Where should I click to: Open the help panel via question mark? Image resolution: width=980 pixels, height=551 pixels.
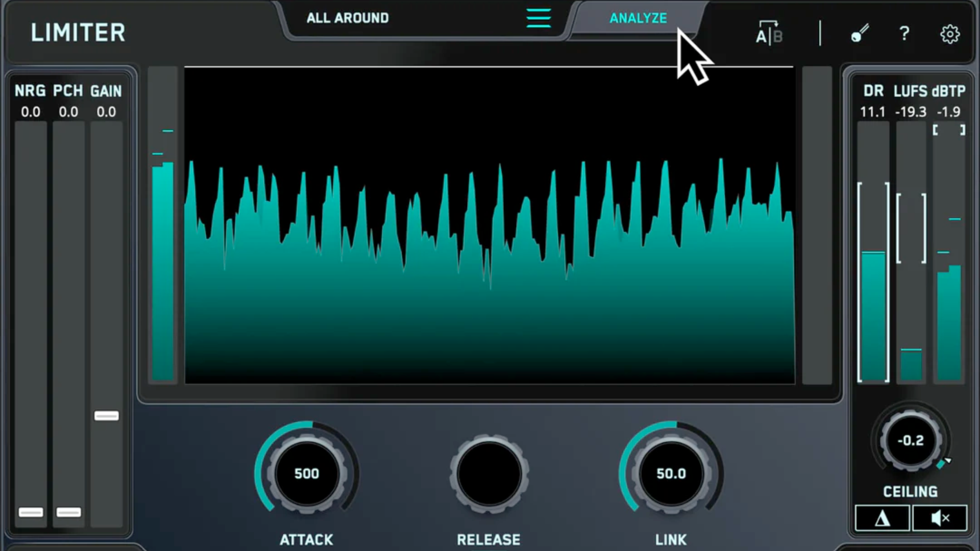[904, 34]
